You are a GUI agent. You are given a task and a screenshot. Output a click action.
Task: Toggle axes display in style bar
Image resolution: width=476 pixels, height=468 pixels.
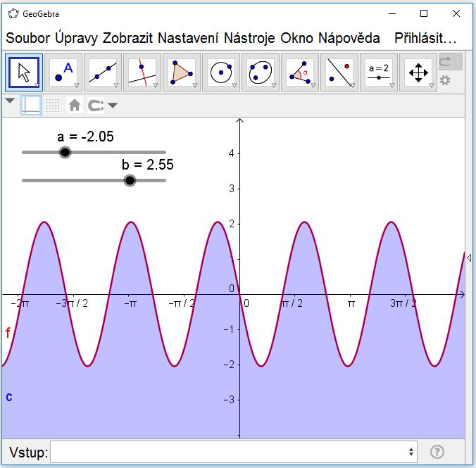(31, 106)
